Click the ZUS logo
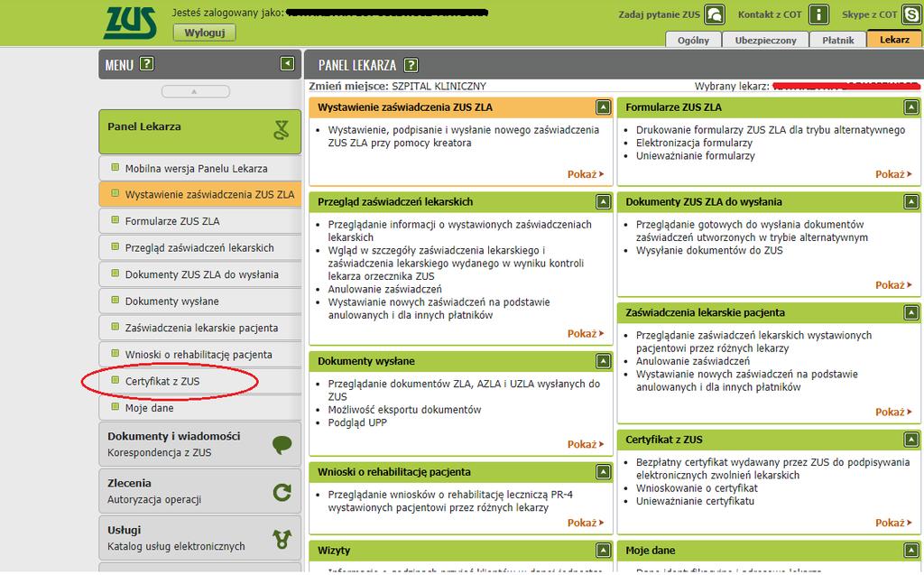The height and width of the screenshot is (575, 924). tap(130, 23)
